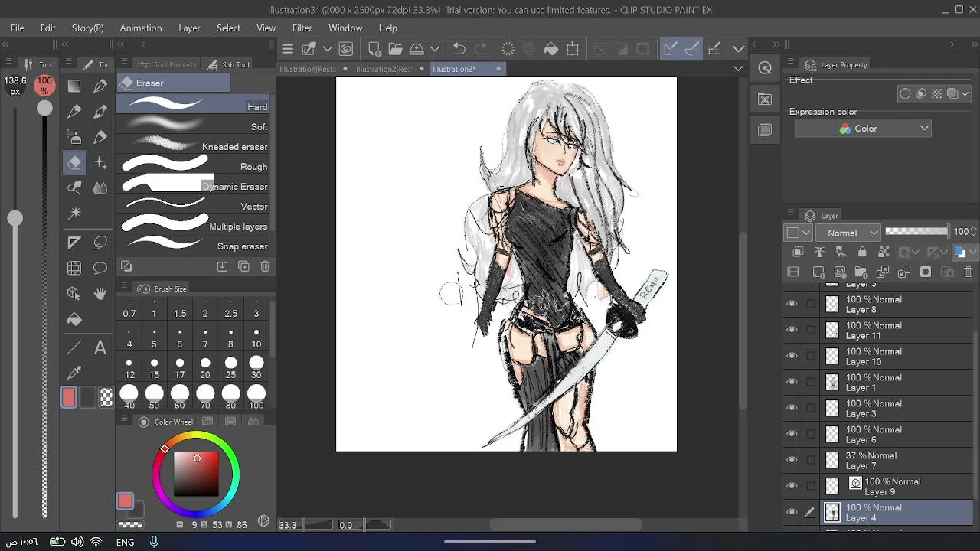Open the File menu
The height and width of the screenshot is (551, 980).
click(x=18, y=28)
